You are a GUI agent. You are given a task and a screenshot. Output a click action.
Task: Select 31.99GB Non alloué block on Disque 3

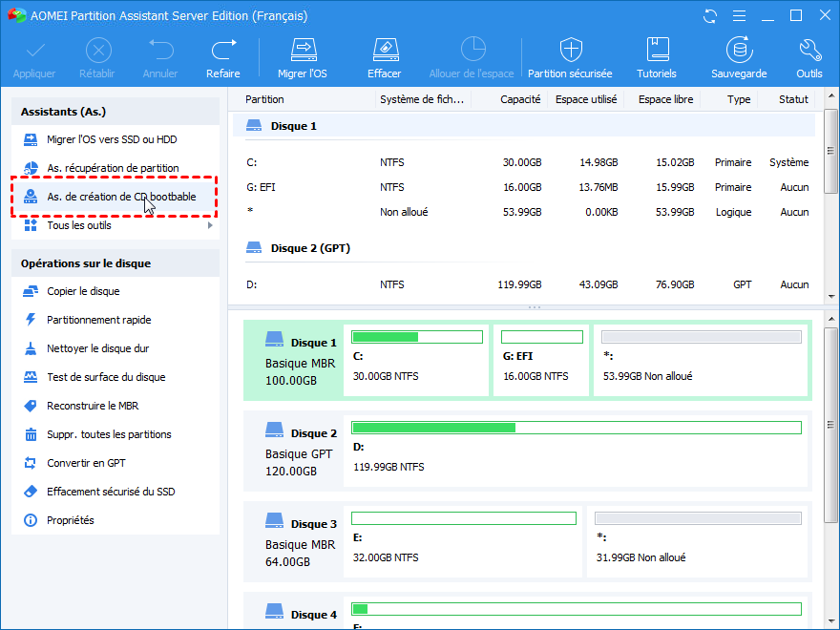click(697, 541)
